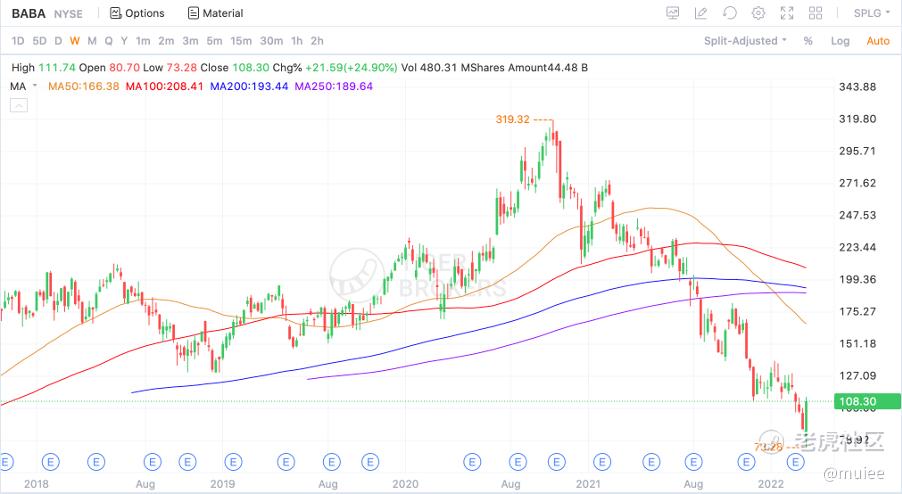Open the multi-chart grid layout icon
Screen dimensions: 902x494
tap(815, 13)
